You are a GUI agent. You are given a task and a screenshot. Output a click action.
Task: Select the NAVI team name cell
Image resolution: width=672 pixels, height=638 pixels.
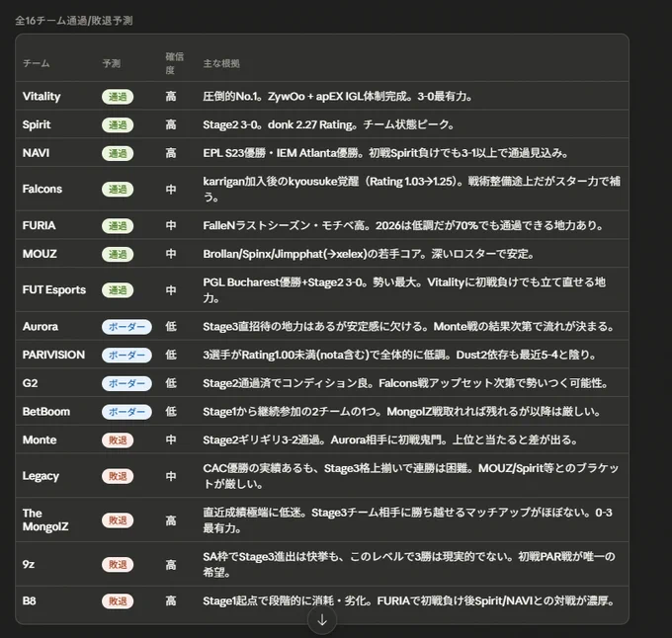click(x=36, y=153)
